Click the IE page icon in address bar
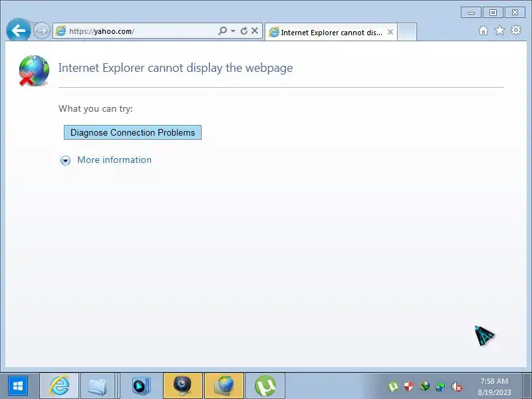 coord(61,31)
